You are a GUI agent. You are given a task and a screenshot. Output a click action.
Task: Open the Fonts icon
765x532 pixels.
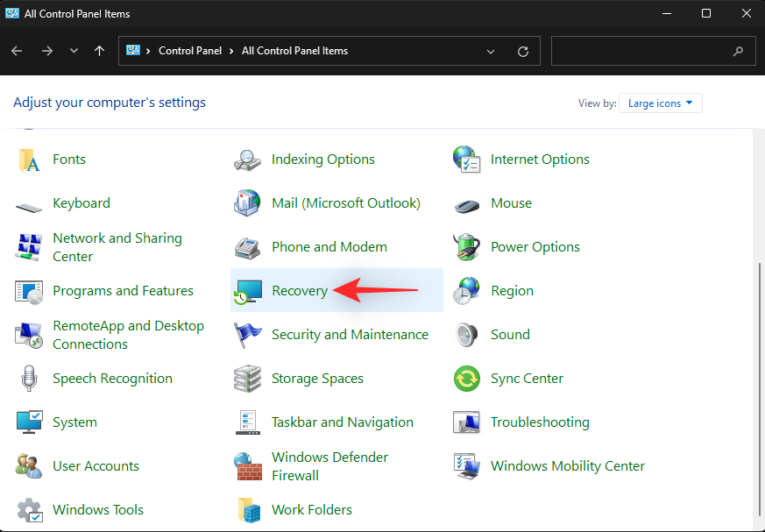pyautogui.click(x=29, y=160)
